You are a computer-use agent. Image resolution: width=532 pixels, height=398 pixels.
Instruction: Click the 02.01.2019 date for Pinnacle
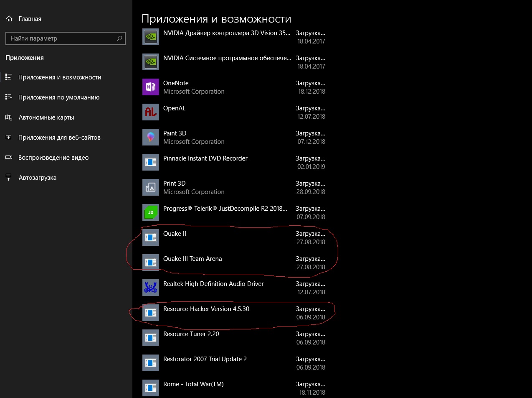[311, 167]
